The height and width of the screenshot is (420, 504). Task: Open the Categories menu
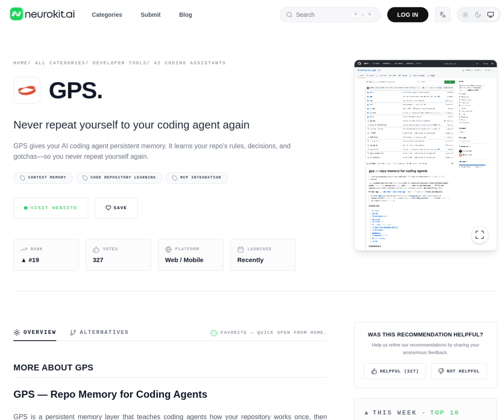coord(107,15)
